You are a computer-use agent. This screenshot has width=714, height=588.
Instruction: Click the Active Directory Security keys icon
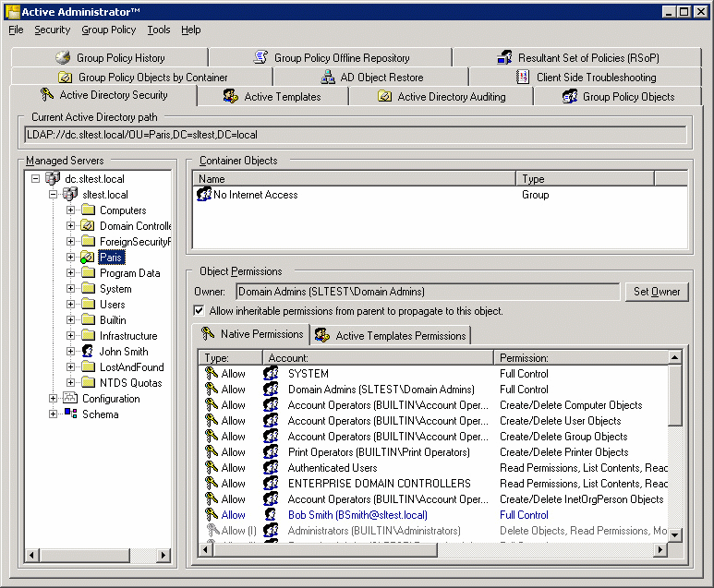(x=47, y=95)
